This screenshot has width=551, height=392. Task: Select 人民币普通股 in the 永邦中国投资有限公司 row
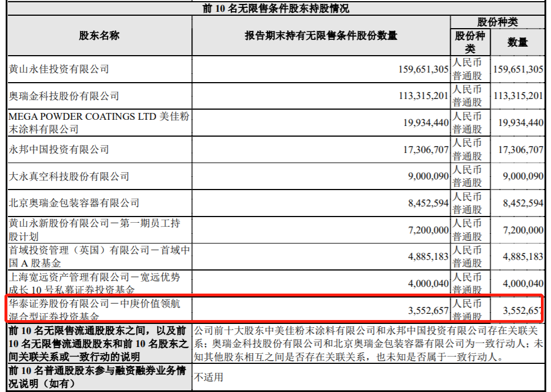[467, 149]
